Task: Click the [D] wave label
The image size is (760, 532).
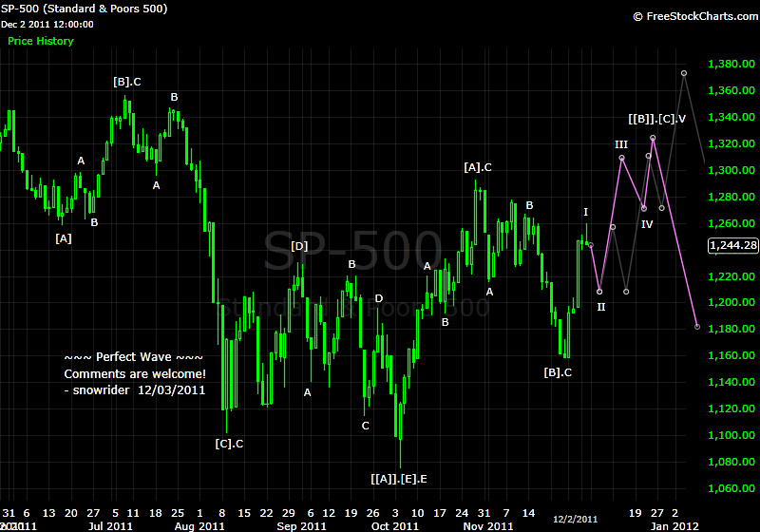Action: [299, 247]
